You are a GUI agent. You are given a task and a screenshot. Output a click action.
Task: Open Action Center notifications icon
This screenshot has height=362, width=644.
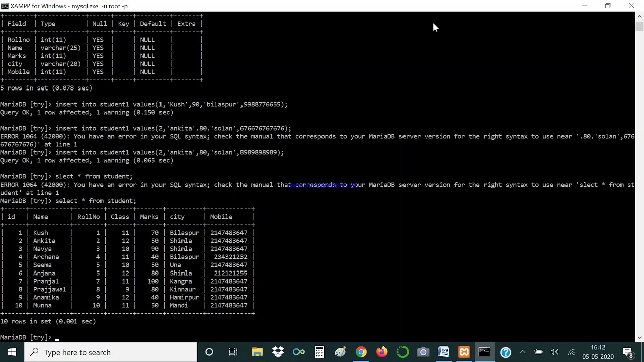[628, 352]
